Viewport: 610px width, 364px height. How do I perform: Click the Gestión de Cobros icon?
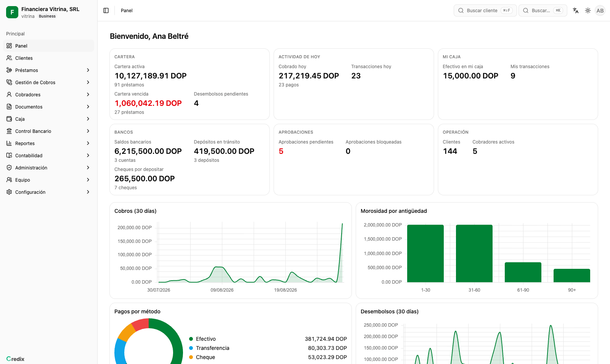pos(9,82)
